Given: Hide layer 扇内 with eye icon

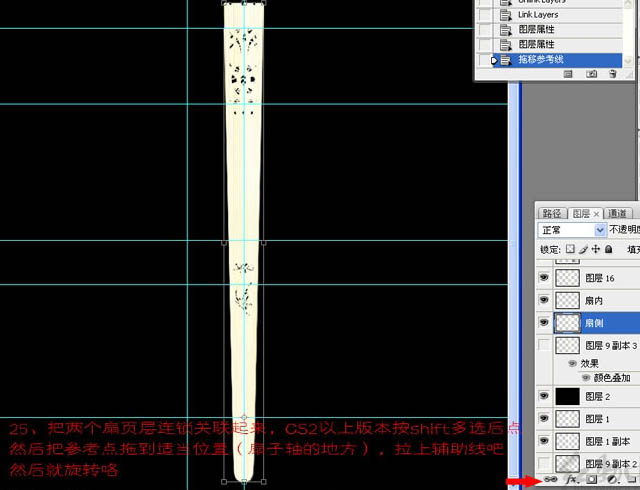Looking at the screenshot, I should (x=544, y=300).
